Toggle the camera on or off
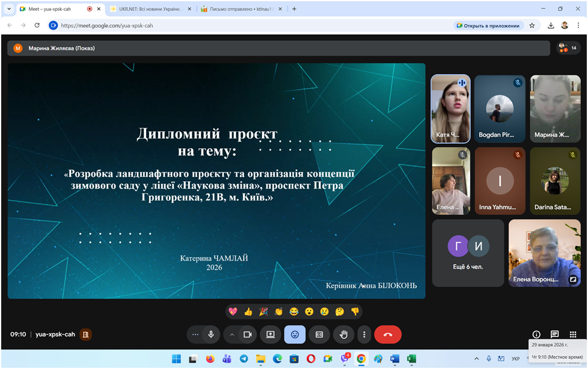 point(247,334)
